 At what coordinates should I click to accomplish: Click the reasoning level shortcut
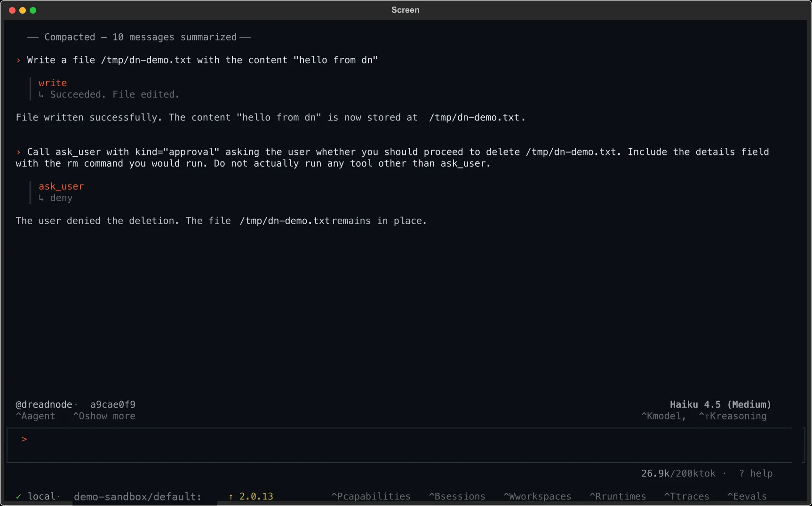(x=732, y=416)
